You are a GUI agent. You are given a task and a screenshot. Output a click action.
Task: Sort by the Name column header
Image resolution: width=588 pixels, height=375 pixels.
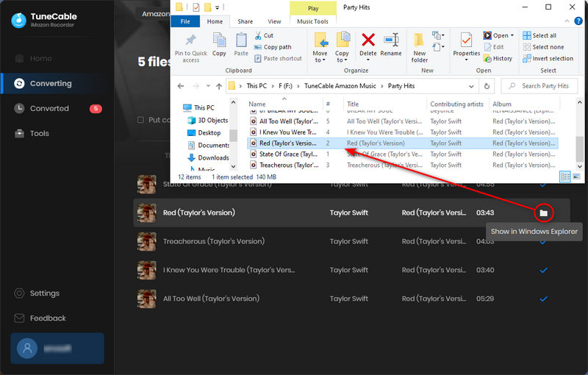point(257,104)
